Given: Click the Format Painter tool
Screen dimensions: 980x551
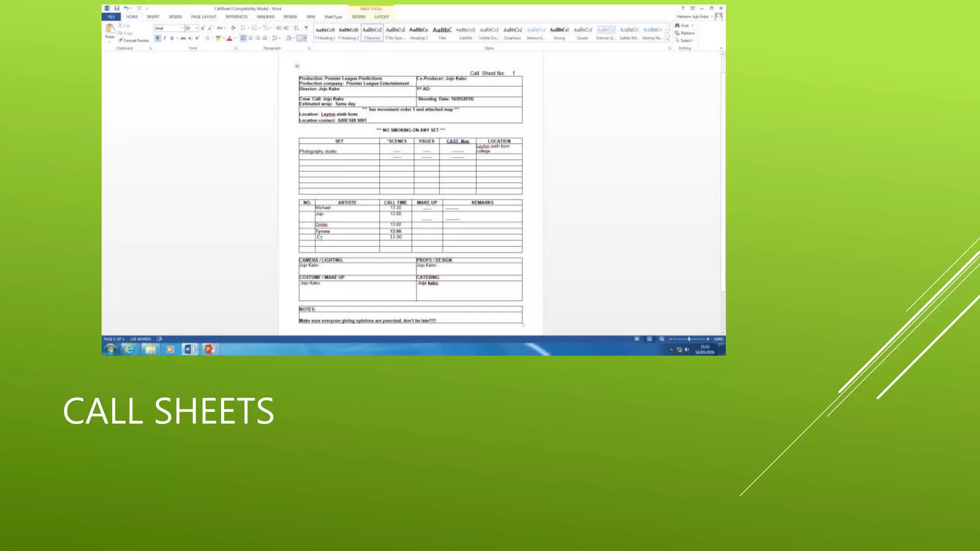Looking at the screenshot, I should click(x=134, y=41).
